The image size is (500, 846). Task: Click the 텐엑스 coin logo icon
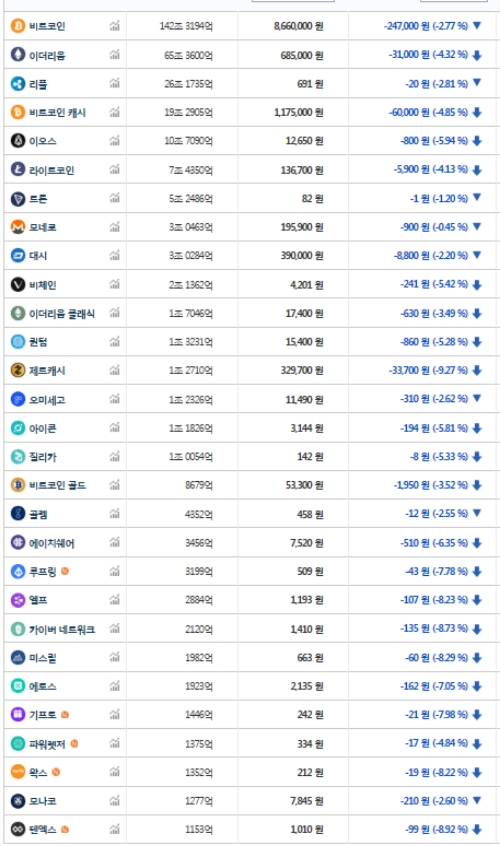pos(18,829)
